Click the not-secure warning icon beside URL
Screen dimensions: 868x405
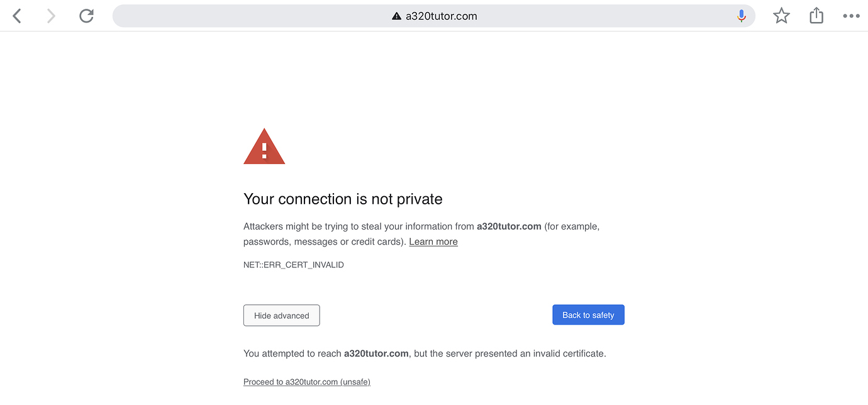pyautogui.click(x=396, y=16)
